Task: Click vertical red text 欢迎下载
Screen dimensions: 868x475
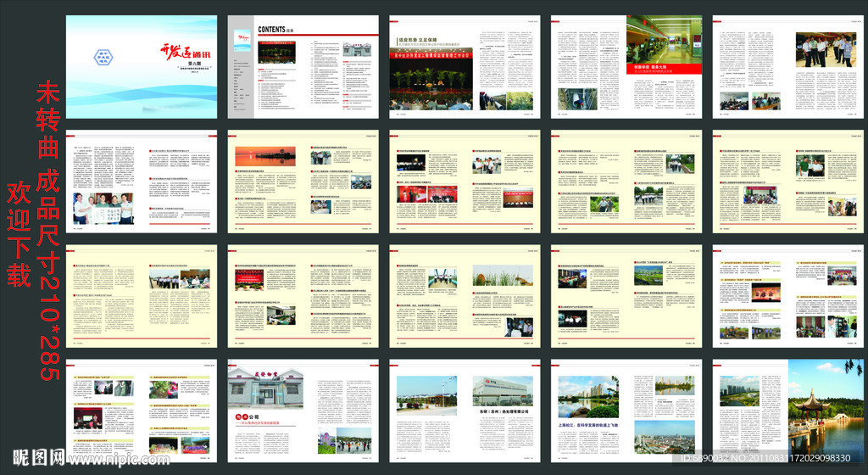Action: pos(19,233)
